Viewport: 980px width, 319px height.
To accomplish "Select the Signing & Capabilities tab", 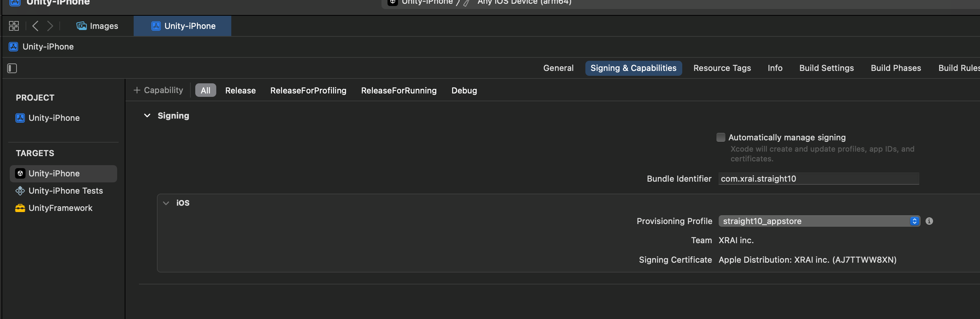I will coord(633,68).
